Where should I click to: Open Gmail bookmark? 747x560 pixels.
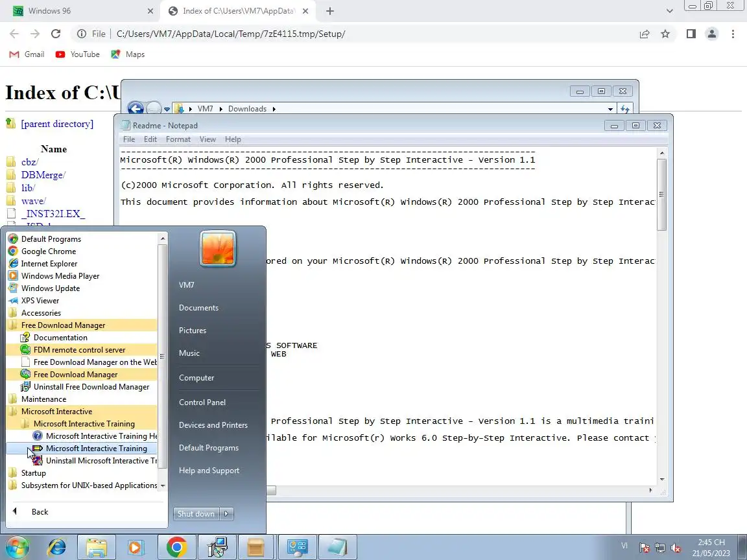click(x=27, y=54)
